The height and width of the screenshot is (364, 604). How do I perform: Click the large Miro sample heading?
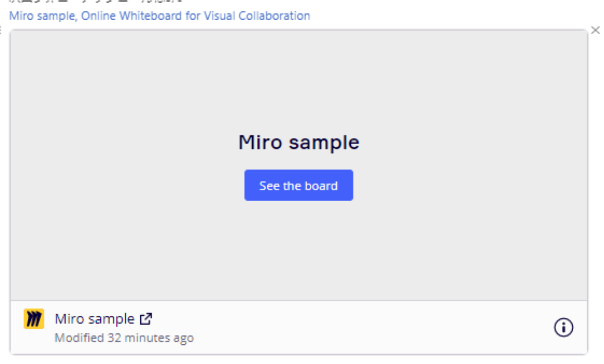299,142
